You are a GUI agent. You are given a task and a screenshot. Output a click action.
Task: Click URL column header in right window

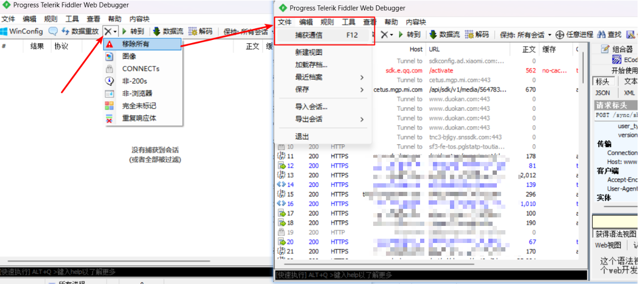pos(434,50)
